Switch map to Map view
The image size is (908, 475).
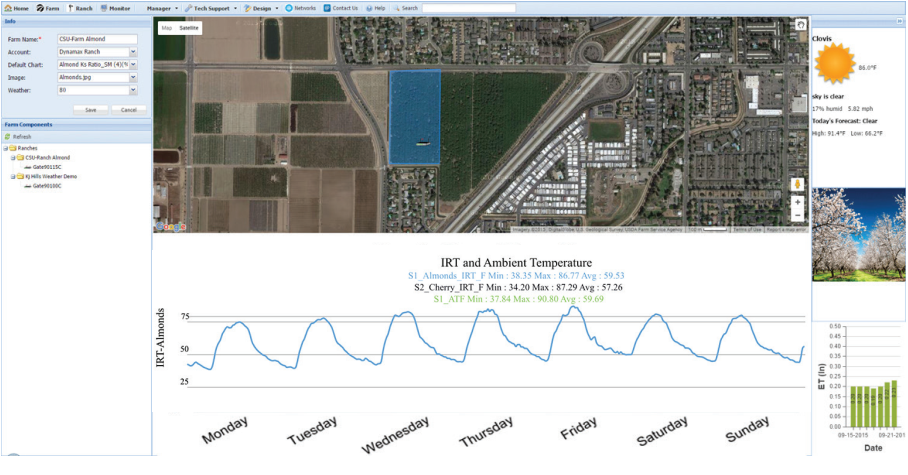(167, 28)
